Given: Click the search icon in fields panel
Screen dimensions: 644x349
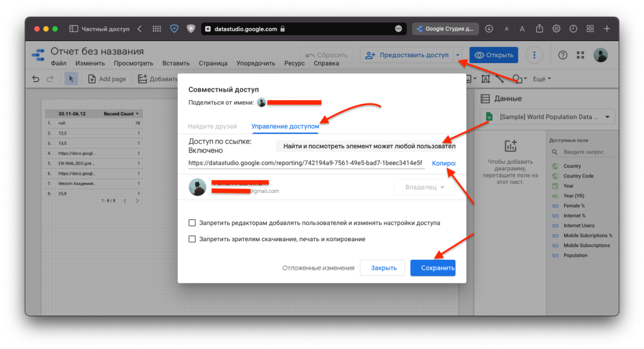Looking at the screenshot, I should pyautogui.click(x=555, y=152).
